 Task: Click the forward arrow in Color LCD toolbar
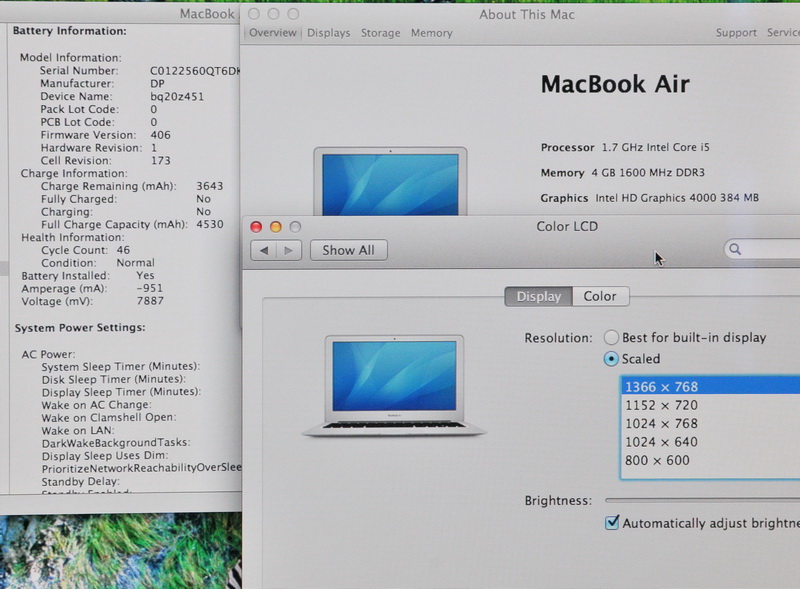[x=289, y=250]
